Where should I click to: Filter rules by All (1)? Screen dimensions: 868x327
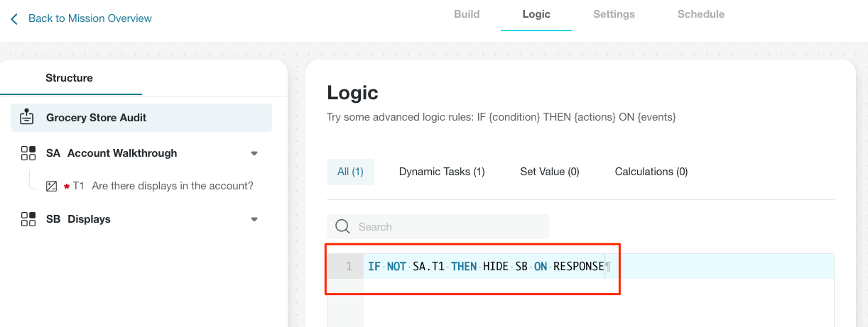(350, 172)
